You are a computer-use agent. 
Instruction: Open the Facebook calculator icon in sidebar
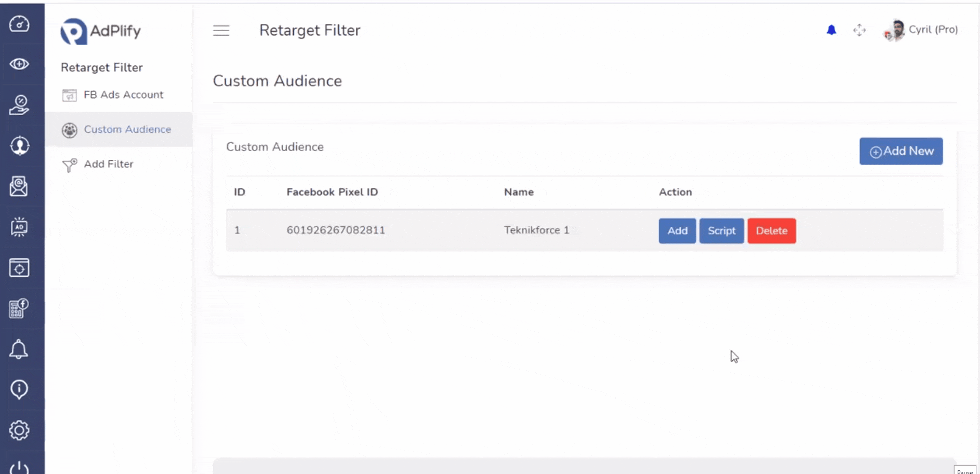click(19, 308)
